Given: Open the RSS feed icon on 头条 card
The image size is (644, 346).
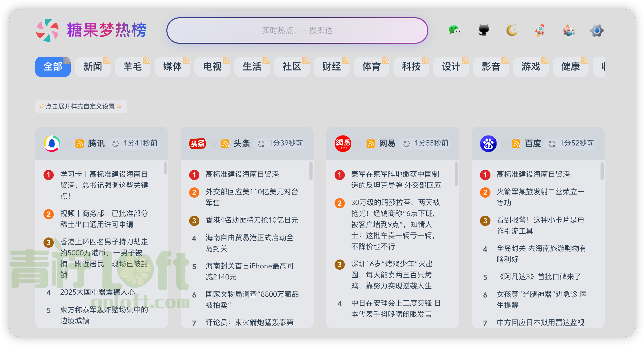Looking at the screenshot, I should [x=225, y=143].
